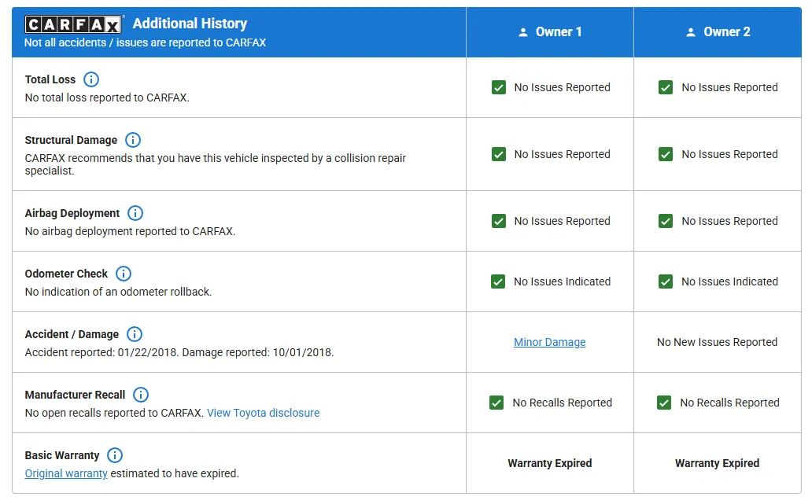This screenshot has width=812, height=504.
Task: Click 'No airbag deployment reported to CARFAX.' text
Action: 130,231
